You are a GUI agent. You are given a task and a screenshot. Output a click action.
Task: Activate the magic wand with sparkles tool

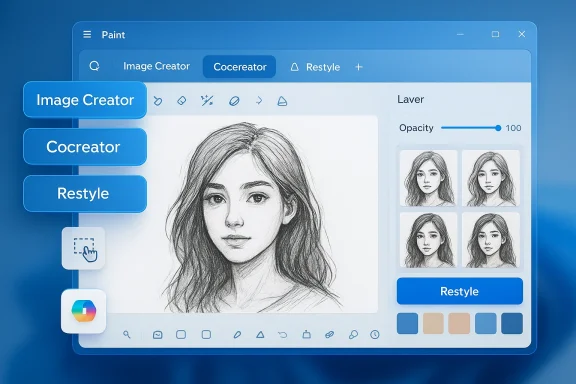pos(207,101)
